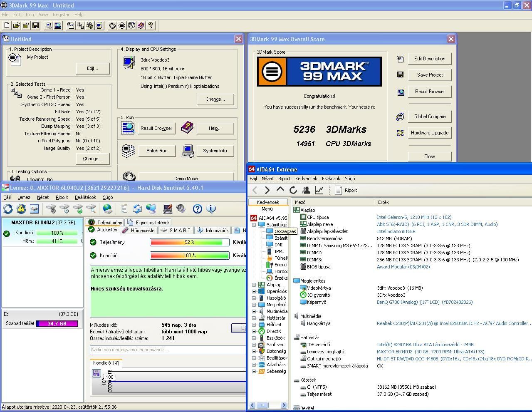This screenshot has width=532, height=412.
Task: Select the Összegzés tree item in AIDA64
Action: [285, 231]
